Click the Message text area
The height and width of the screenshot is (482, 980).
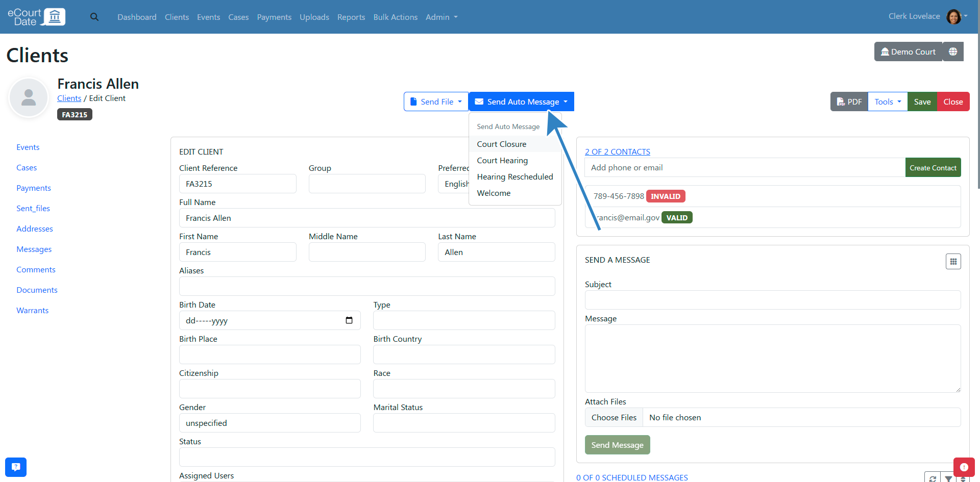pyautogui.click(x=773, y=359)
